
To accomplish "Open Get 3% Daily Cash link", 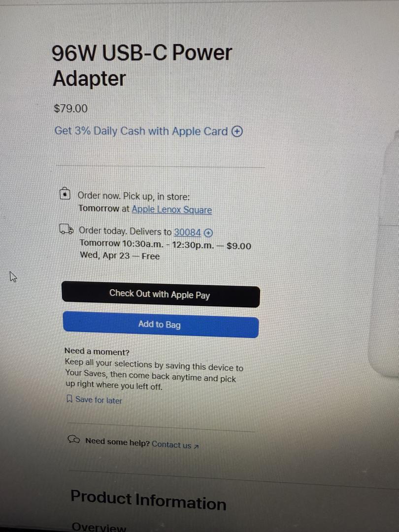I will (x=141, y=131).
